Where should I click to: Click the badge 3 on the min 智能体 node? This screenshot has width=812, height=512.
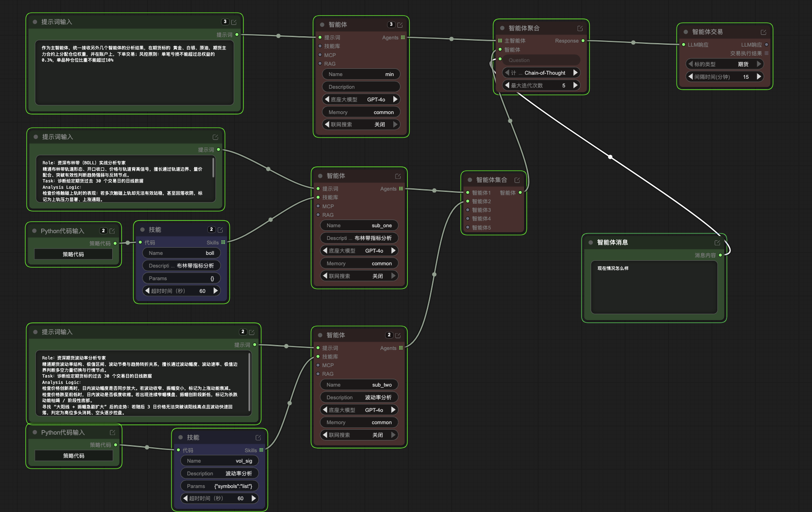click(391, 24)
